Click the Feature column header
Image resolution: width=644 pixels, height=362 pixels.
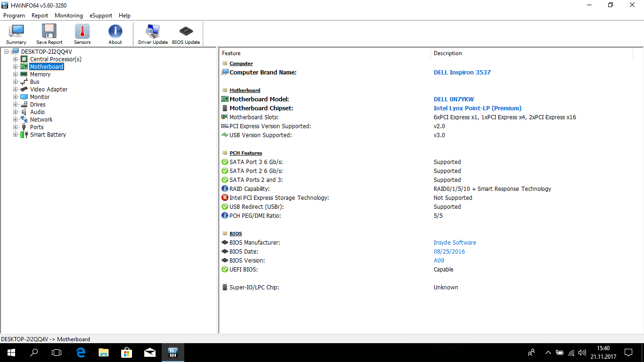point(325,53)
